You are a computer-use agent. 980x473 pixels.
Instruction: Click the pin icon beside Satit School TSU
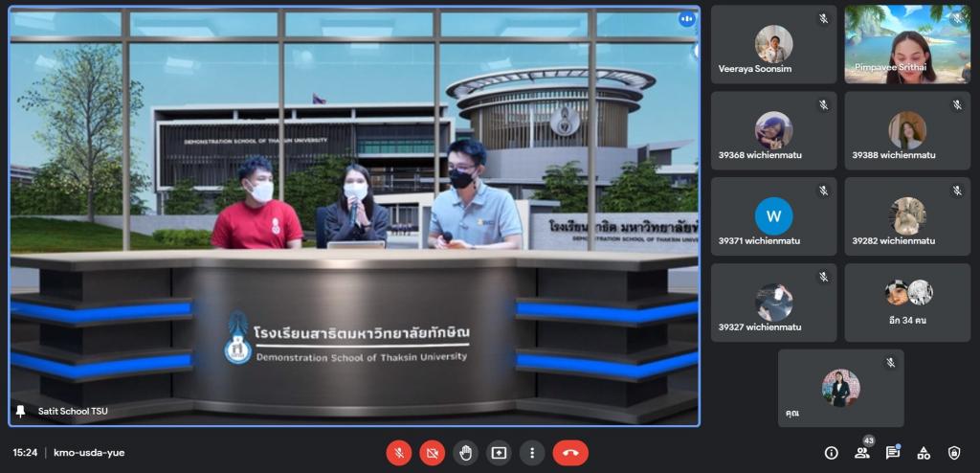[x=21, y=411]
